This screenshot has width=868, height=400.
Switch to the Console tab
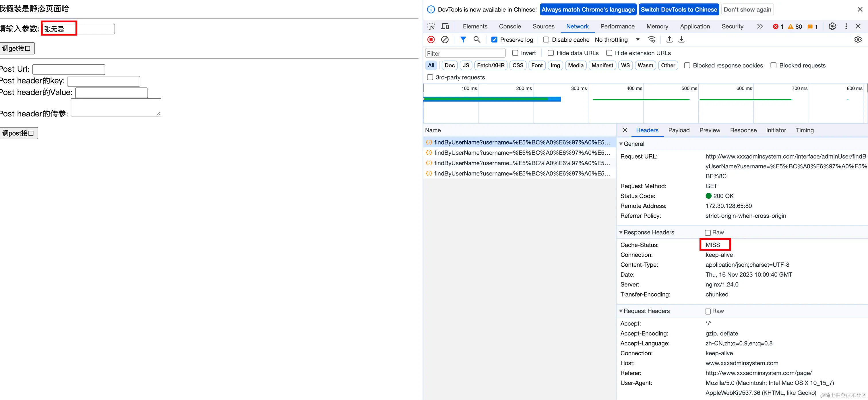(509, 26)
